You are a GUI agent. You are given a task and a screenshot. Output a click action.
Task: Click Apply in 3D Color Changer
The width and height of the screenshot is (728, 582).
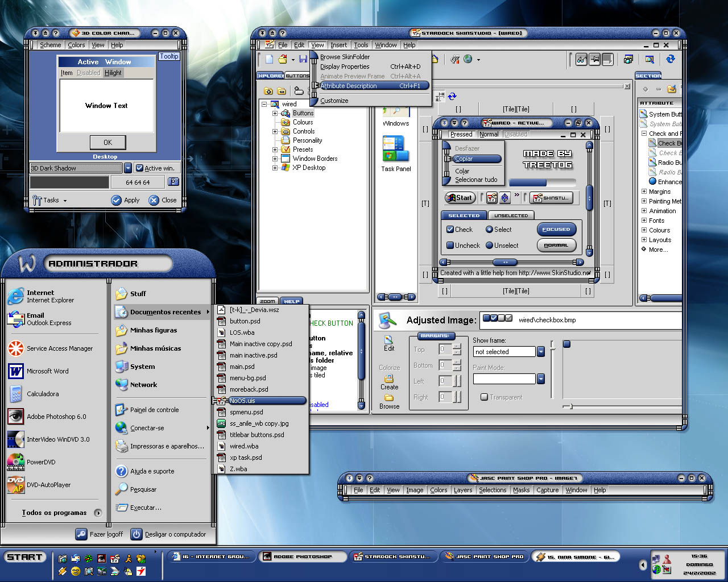tap(126, 200)
